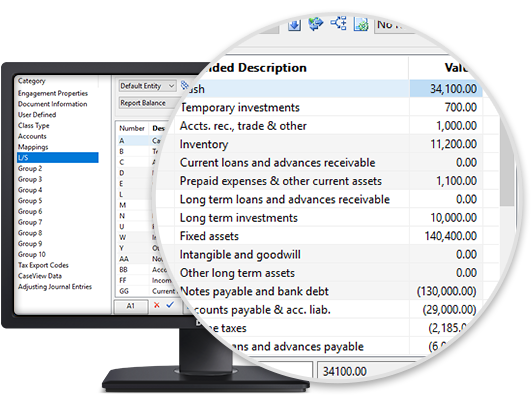Open the Default Entity dropdown
Image resolution: width=531 pixels, height=400 pixels.
(x=147, y=86)
